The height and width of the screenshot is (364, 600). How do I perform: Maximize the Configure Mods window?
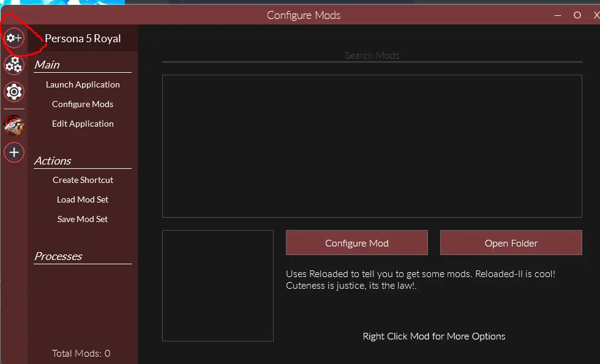pos(577,15)
